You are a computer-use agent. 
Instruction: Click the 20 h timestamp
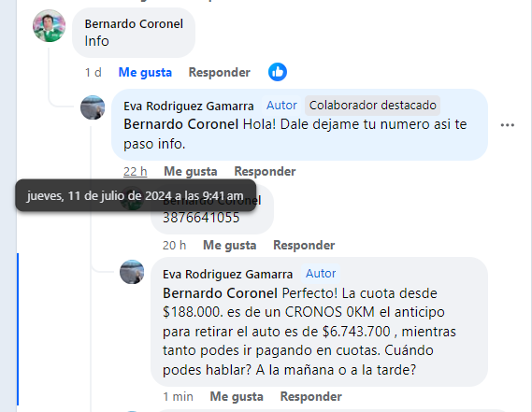click(x=174, y=245)
